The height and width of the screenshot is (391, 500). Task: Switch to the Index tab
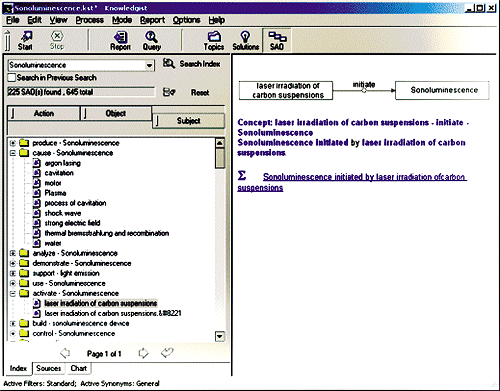tap(18, 368)
